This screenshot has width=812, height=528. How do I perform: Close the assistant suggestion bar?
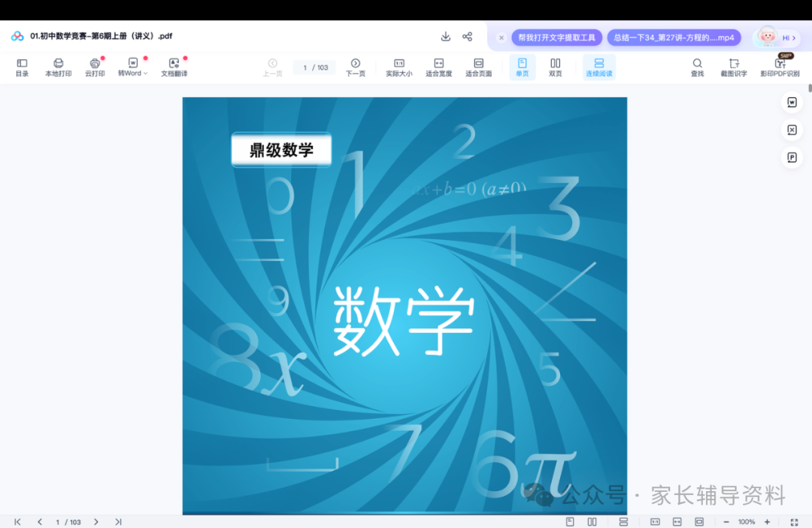pyautogui.click(x=501, y=38)
